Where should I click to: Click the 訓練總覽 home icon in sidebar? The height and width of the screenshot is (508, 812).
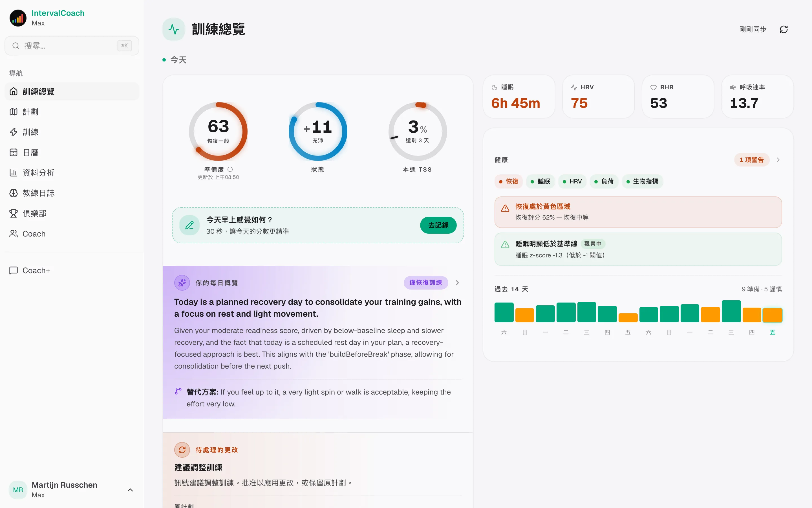pos(14,91)
